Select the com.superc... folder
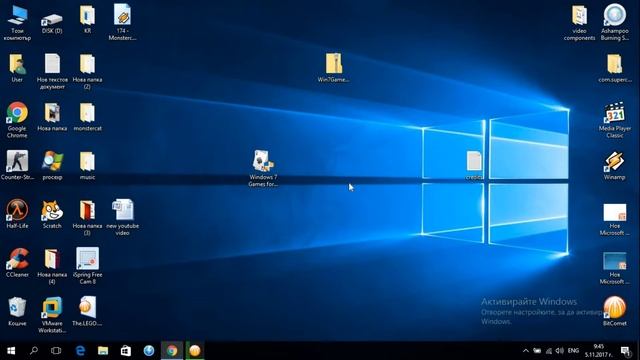Image resolution: width=640 pixels, height=360 pixels. pyautogui.click(x=615, y=68)
